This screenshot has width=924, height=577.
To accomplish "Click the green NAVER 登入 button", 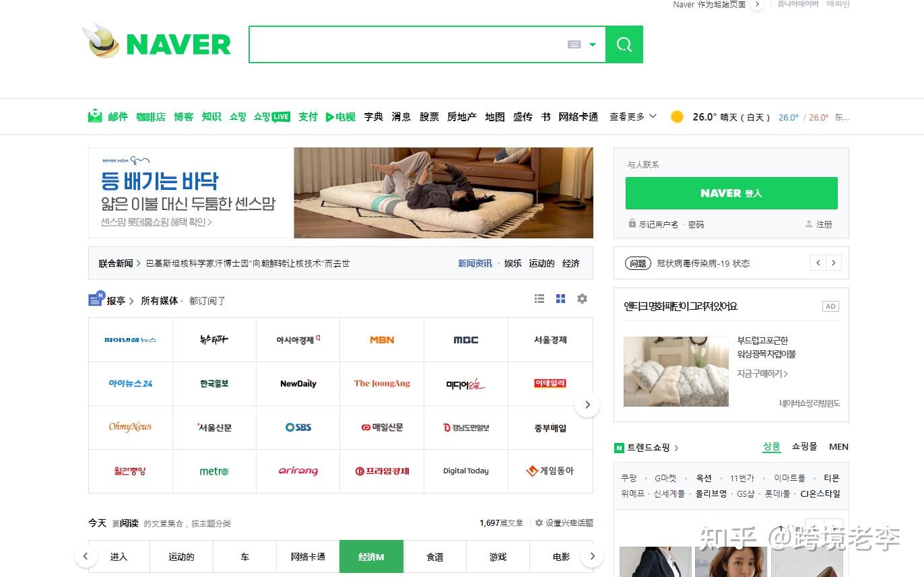I will [x=731, y=193].
